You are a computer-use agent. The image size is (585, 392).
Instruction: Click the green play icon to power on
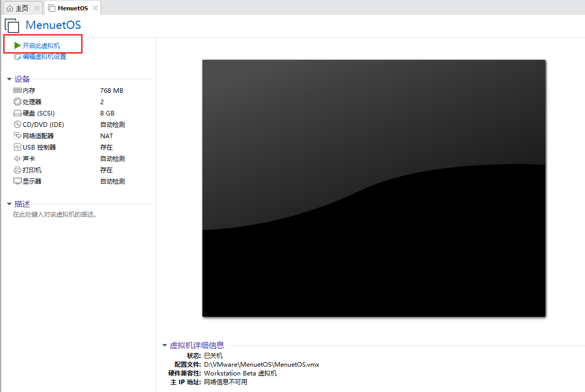click(18, 45)
